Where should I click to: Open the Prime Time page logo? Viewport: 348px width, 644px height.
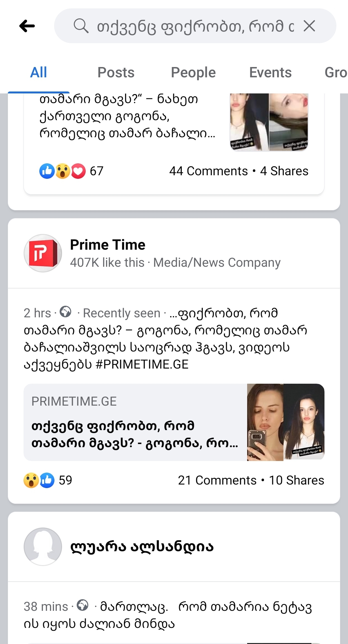click(x=43, y=253)
